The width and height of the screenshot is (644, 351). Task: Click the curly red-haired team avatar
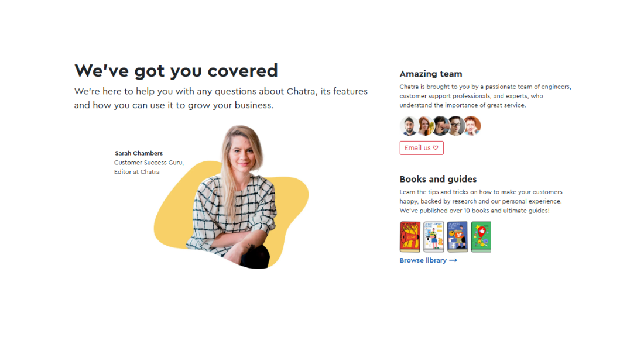[472, 126]
